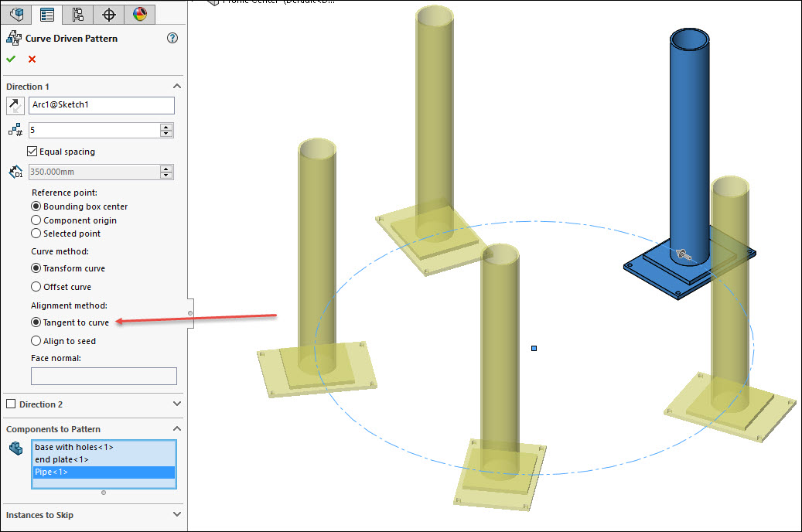Enable the Direction 2 checkbox
802x532 pixels.
click(x=11, y=404)
